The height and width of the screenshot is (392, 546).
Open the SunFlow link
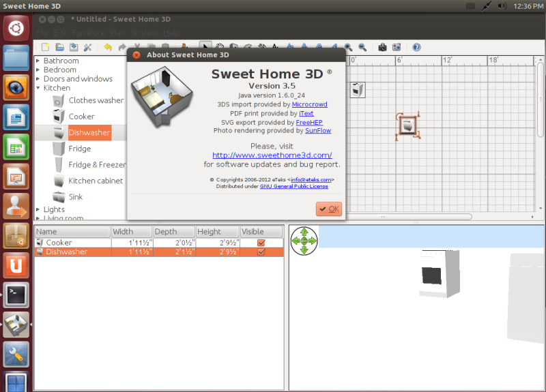pyautogui.click(x=318, y=131)
